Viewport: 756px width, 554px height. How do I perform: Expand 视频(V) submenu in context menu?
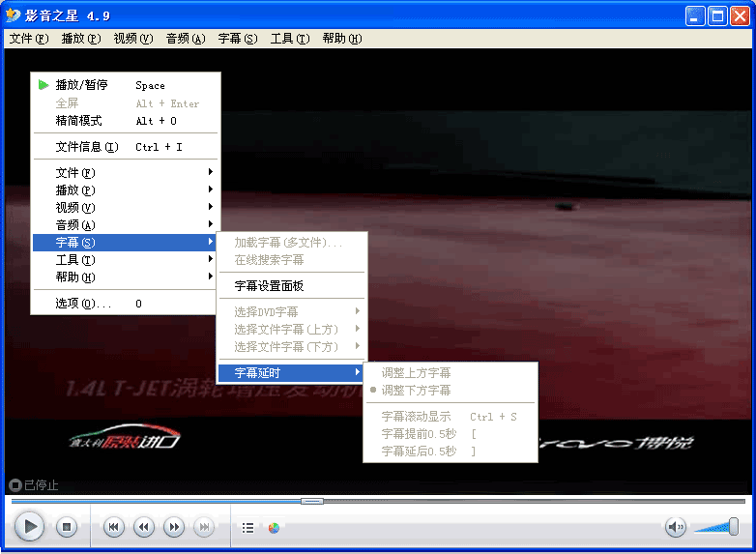click(126, 207)
